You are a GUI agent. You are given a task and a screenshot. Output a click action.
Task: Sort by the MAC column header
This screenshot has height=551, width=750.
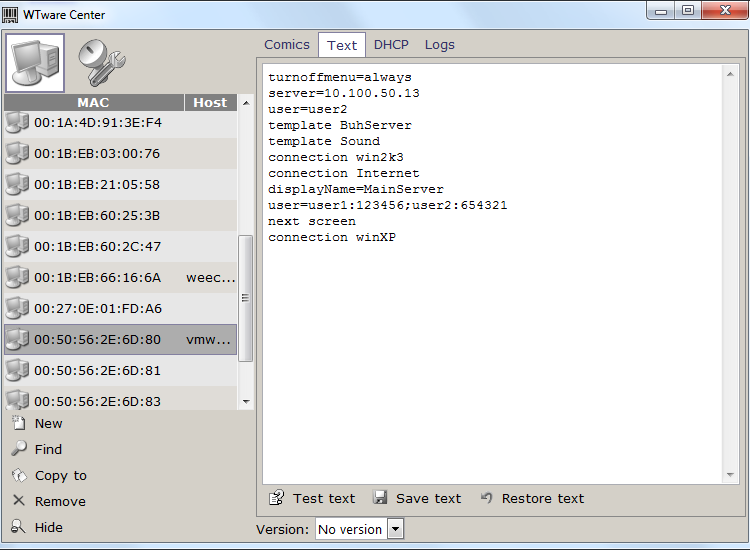[93, 102]
